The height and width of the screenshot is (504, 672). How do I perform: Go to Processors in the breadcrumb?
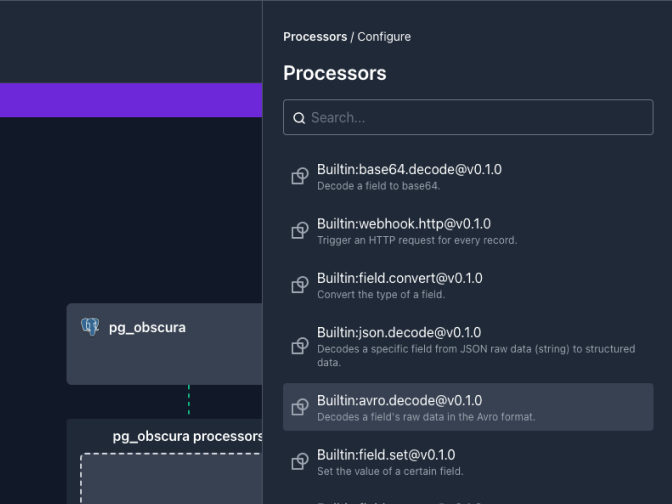tap(314, 37)
